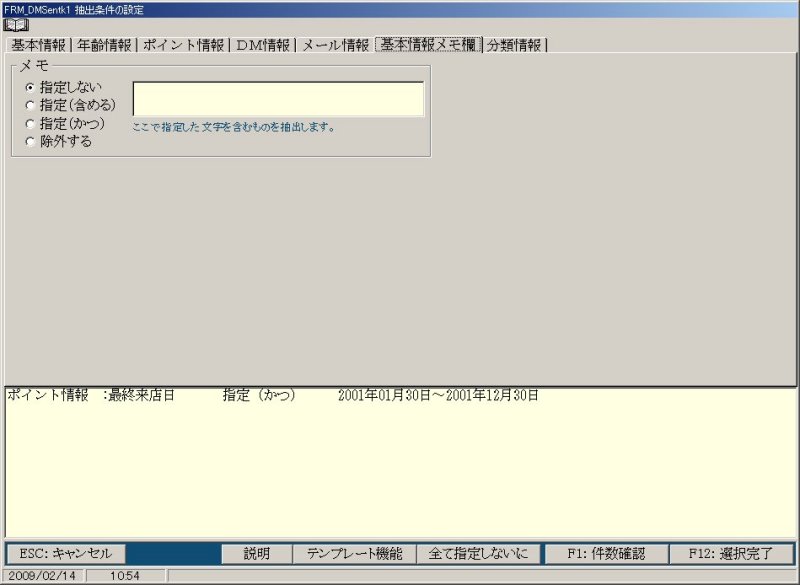This screenshot has width=800, height=585.
Task: Switch to the 基本情報 tab
Action: 38,45
